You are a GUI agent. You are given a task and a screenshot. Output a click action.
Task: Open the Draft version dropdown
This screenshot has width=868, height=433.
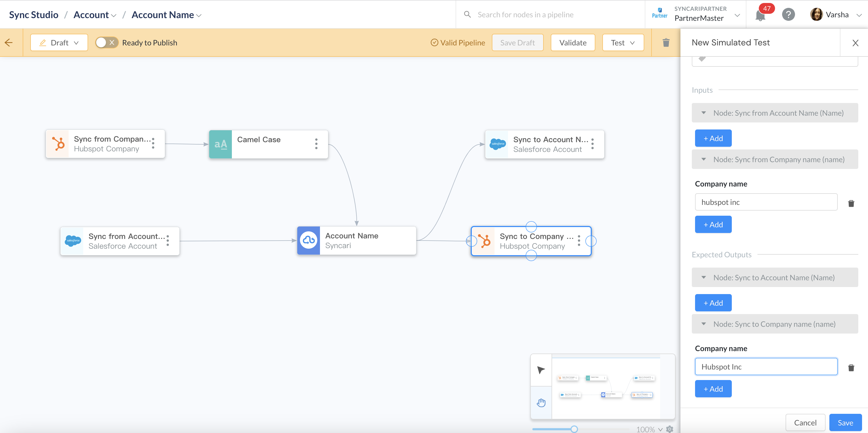click(59, 42)
